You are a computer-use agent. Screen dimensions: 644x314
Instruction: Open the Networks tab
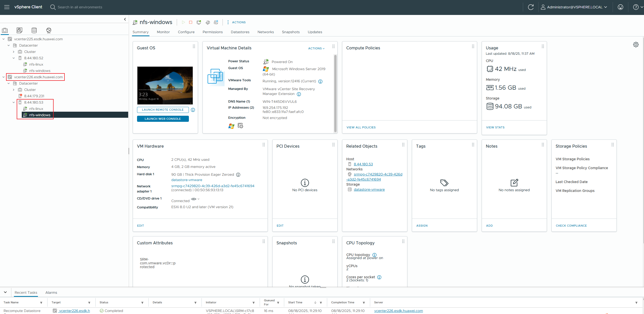point(266,32)
